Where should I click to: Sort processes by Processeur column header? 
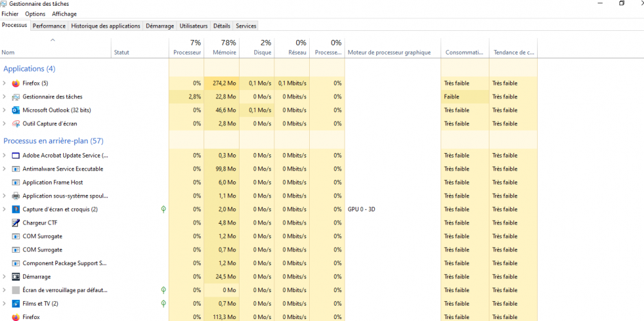pyautogui.click(x=187, y=48)
